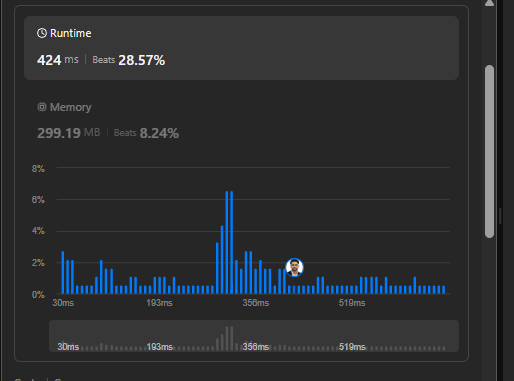Click the 519ms label in the overview strip
Screen dimensions: 514x381
[352, 347]
